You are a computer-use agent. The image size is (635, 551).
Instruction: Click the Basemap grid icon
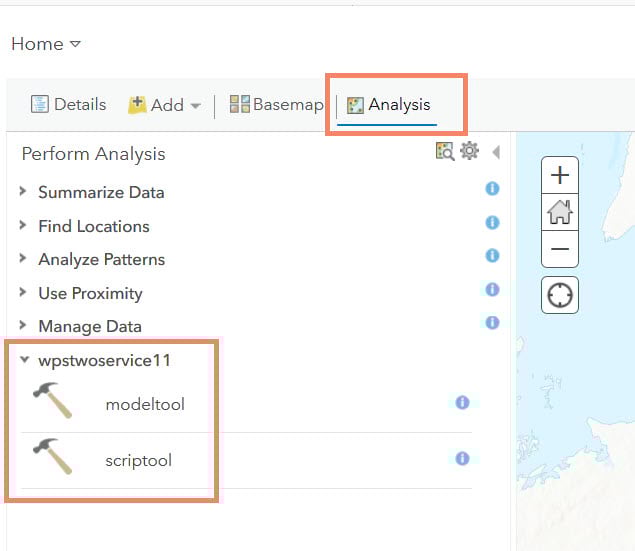pos(239,104)
